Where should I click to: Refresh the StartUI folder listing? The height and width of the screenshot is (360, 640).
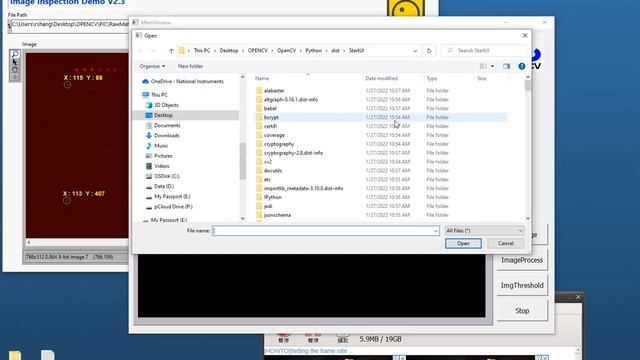pos(429,51)
